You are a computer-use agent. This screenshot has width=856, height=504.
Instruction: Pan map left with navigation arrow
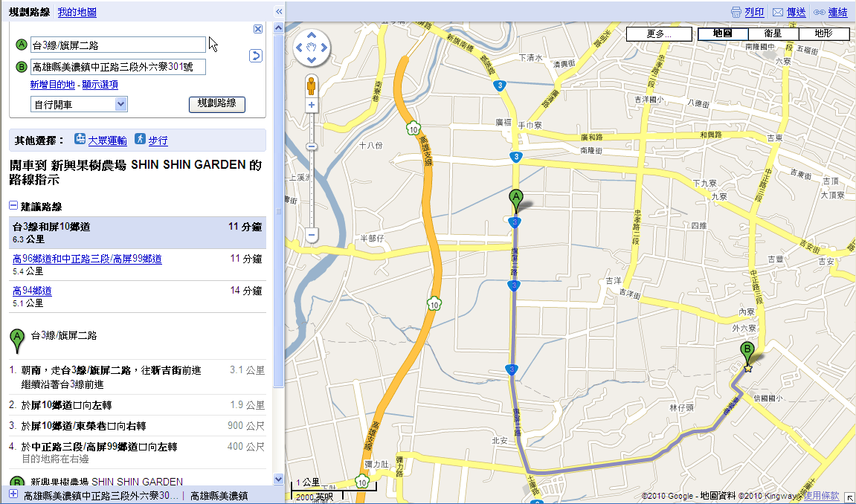(x=299, y=48)
